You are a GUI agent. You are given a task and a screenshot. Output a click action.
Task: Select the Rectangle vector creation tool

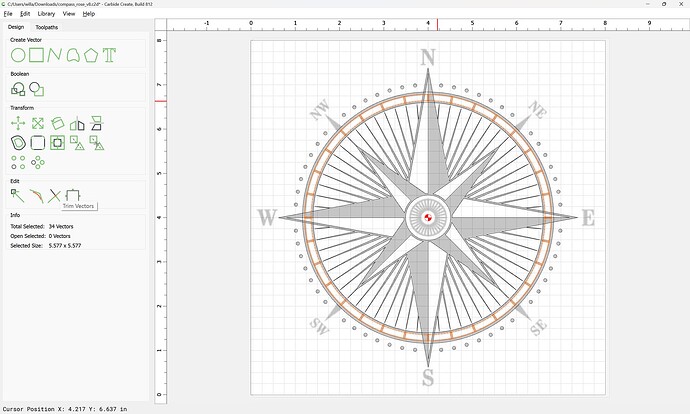(x=37, y=55)
